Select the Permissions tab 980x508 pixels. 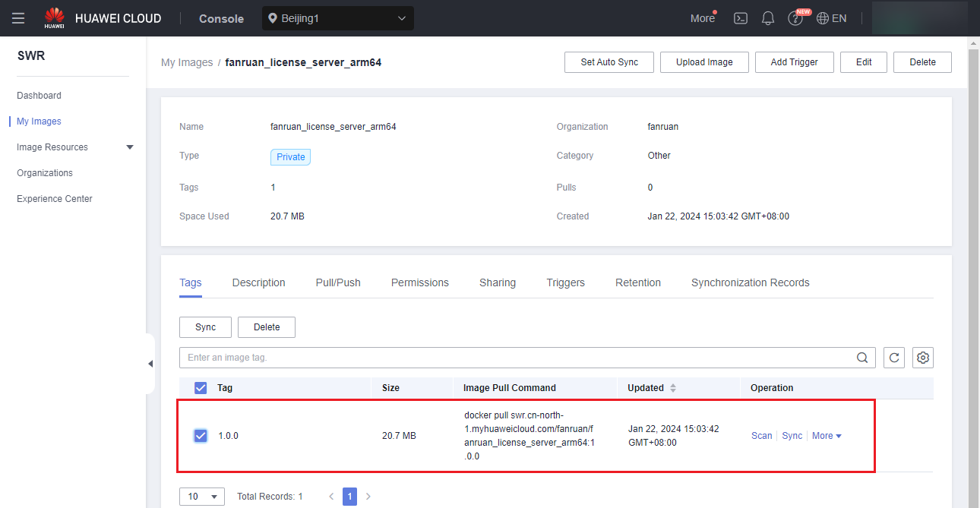tap(420, 282)
